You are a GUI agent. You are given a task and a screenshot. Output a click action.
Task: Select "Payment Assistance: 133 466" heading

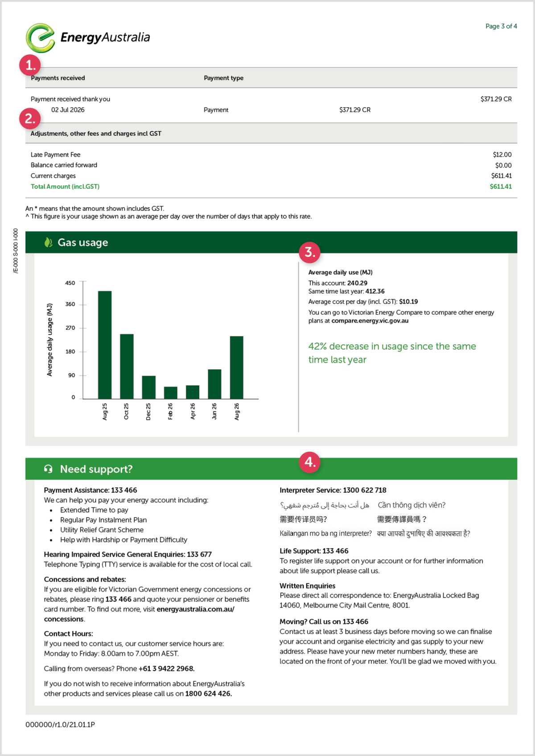coord(91,490)
